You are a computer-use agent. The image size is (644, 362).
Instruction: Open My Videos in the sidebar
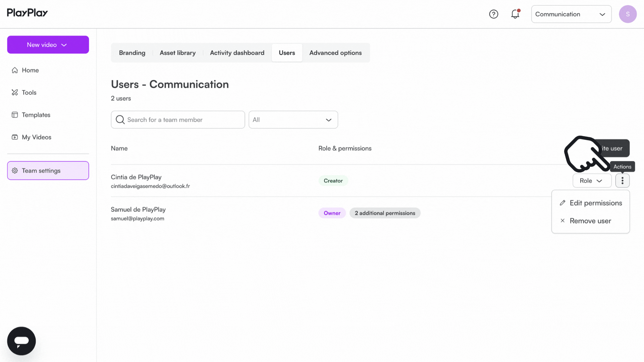point(36,137)
